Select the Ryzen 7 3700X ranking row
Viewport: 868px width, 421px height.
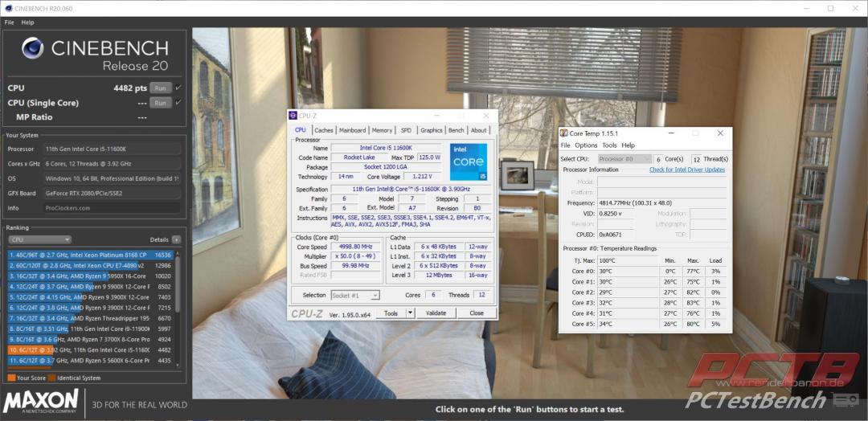(90, 339)
